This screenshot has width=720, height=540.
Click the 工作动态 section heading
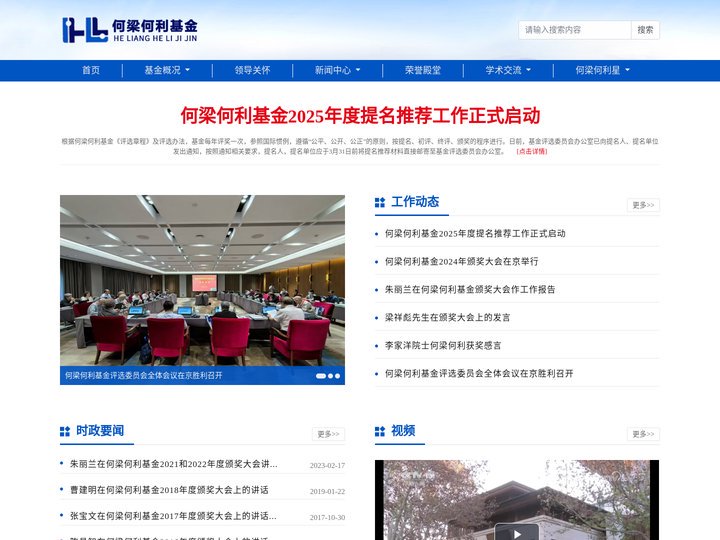[x=415, y=202]
